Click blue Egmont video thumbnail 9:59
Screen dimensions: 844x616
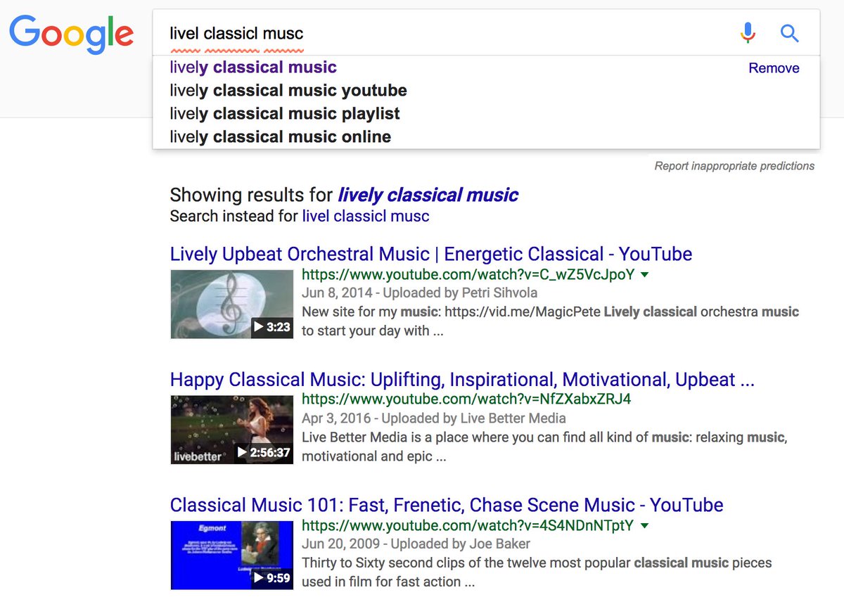pyautogui.click(x=232, y=555)
